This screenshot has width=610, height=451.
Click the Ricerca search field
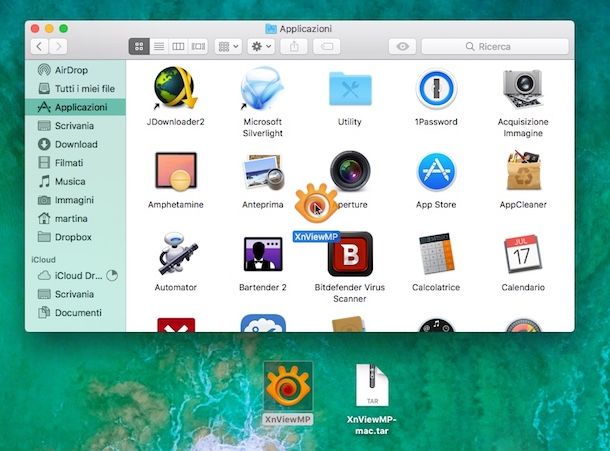pos(495,47)
